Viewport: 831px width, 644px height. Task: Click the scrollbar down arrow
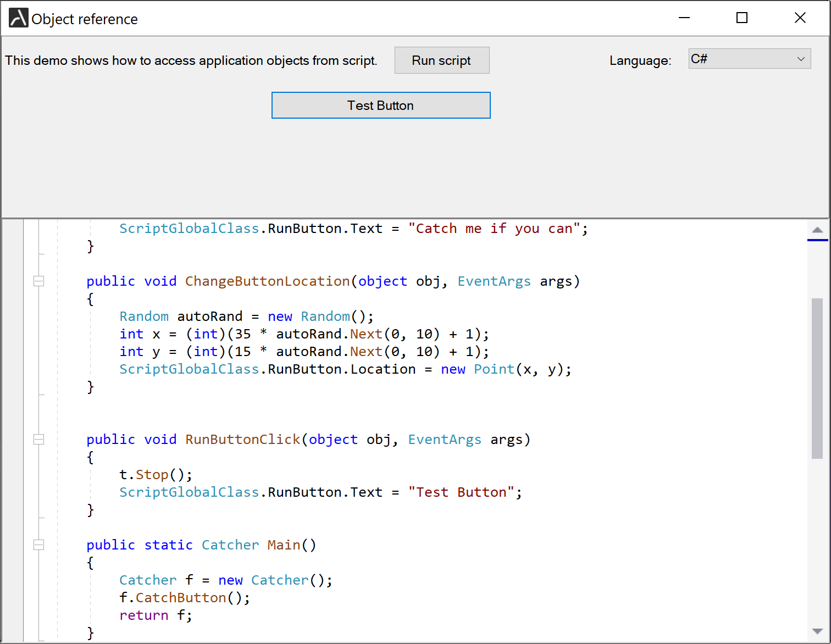[x=817, y=631]
